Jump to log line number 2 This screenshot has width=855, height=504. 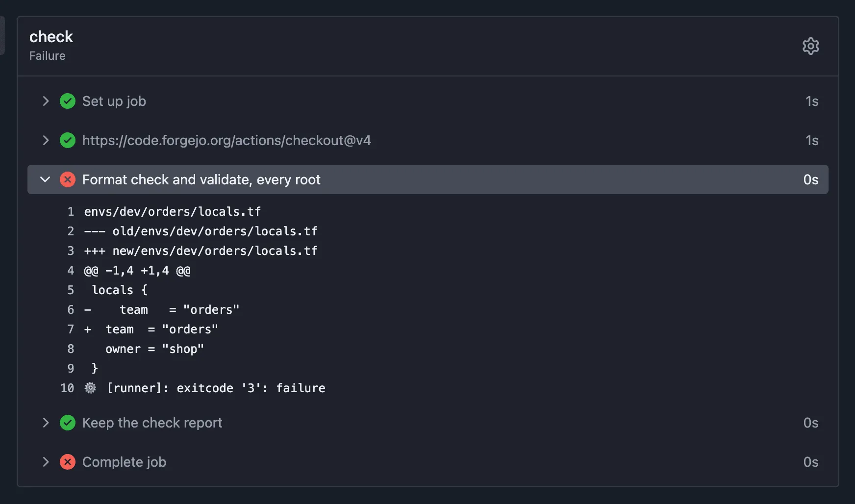(71, 231)
